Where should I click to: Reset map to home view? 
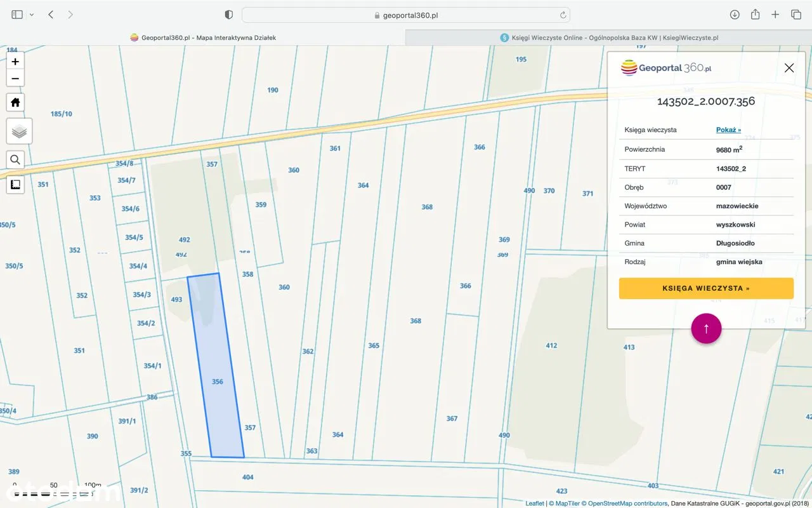click(x=15, y=102)
